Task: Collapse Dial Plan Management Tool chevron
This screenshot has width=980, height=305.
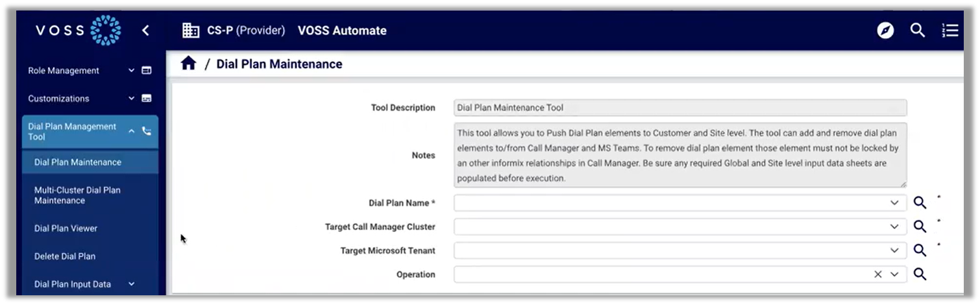Action: (x=131, y=131)
